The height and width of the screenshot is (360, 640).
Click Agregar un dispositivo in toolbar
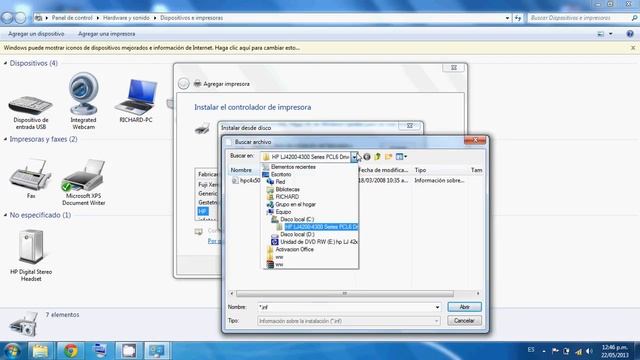pyautogui.click(x=36, y=34)
